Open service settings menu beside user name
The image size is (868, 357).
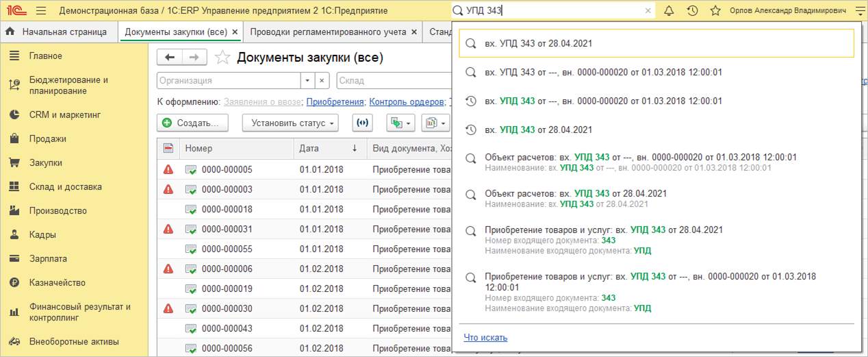(x=860, y=11)
